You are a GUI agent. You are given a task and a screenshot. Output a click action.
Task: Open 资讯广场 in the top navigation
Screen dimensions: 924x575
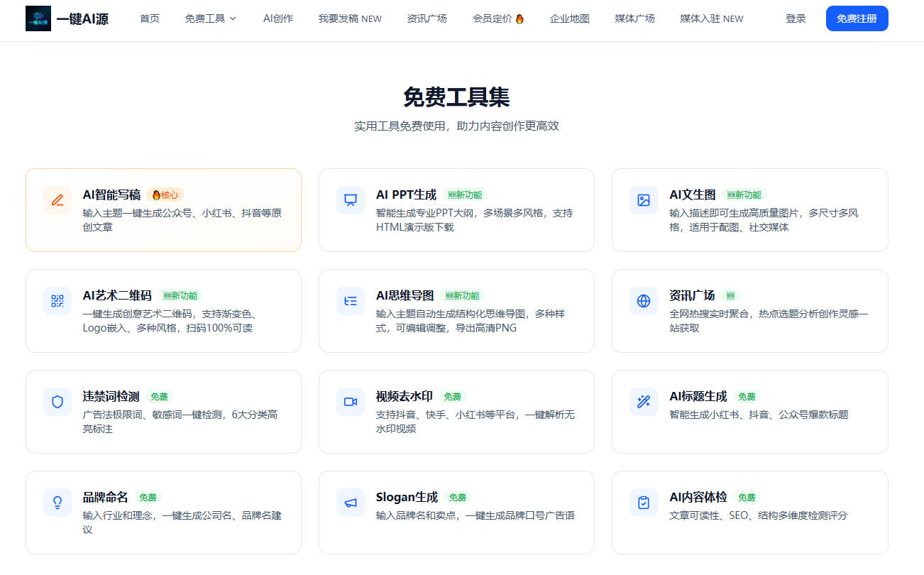427,18
